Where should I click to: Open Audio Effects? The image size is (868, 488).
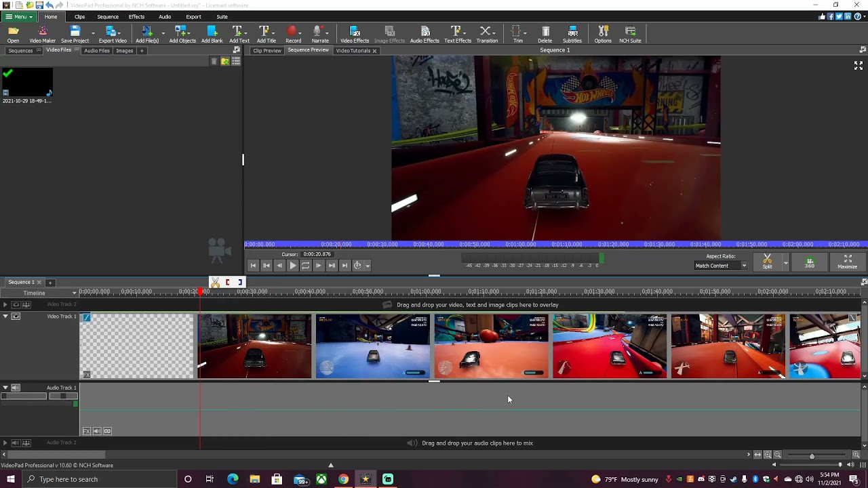pyautogui.click(x=425, y=35)
